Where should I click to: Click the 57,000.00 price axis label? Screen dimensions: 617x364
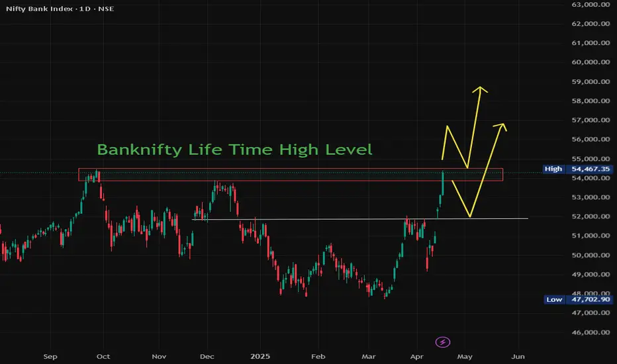(x=591, y=120)
